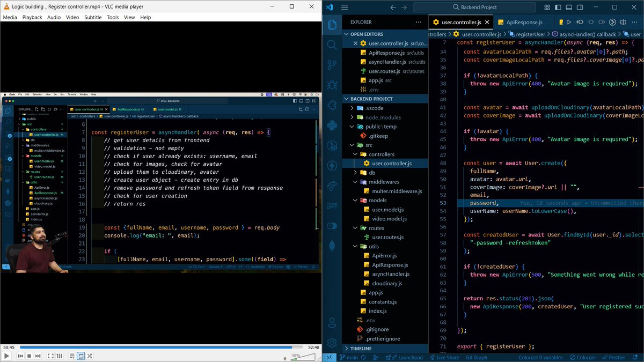The height and width of the screenshot is (362, 644).
Task: Show VLC extended settings
Action: coord(59,356)
